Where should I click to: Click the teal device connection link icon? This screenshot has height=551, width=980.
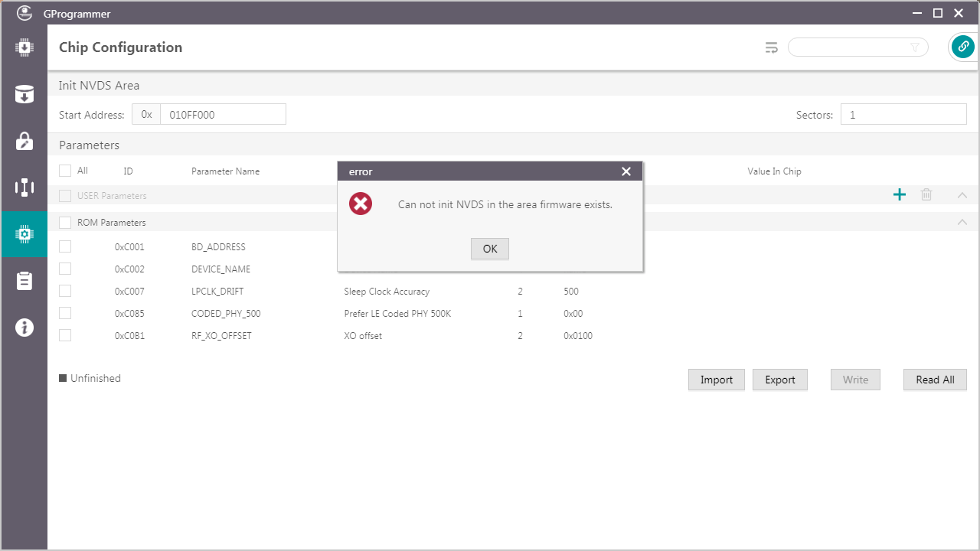click(x=962, y=47)
